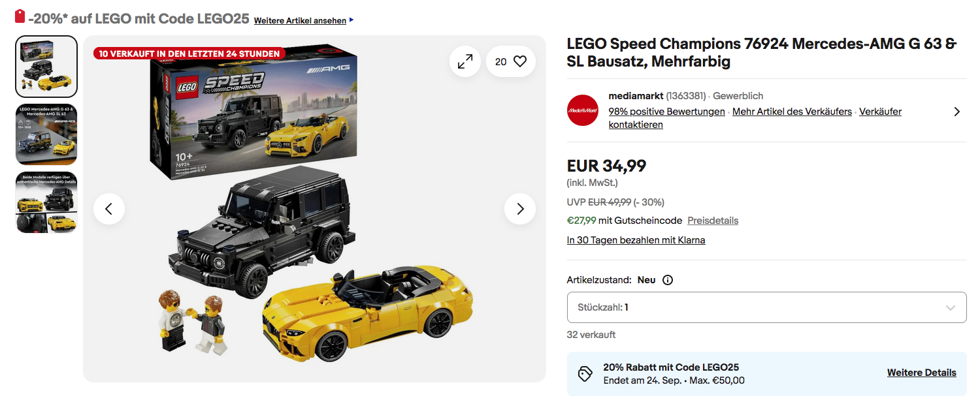
Task: Expand seller details chevron arrow
Action: pos(956,112)
